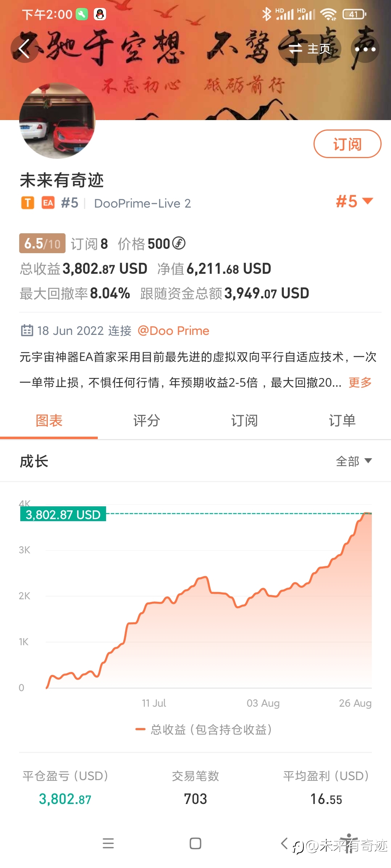The height and width of the screenshot is (868, 391).
Task: Expand description with 更多
Action: 360,382
